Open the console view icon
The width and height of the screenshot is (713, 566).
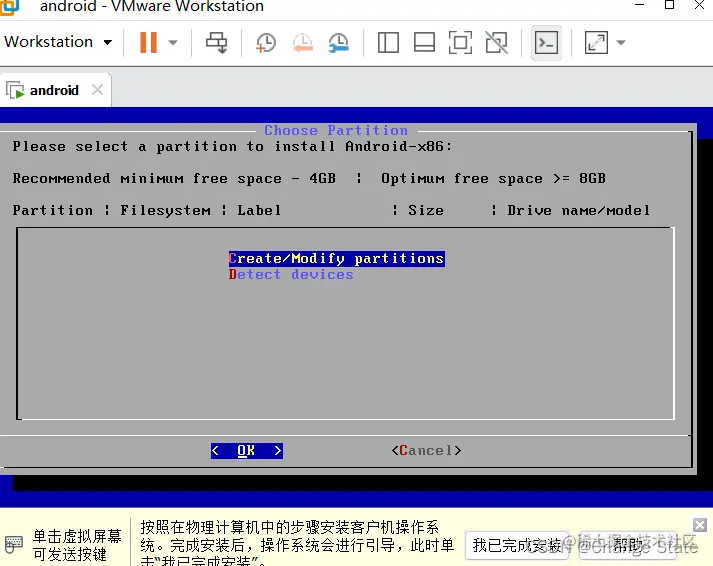click(x=546, y=43)
